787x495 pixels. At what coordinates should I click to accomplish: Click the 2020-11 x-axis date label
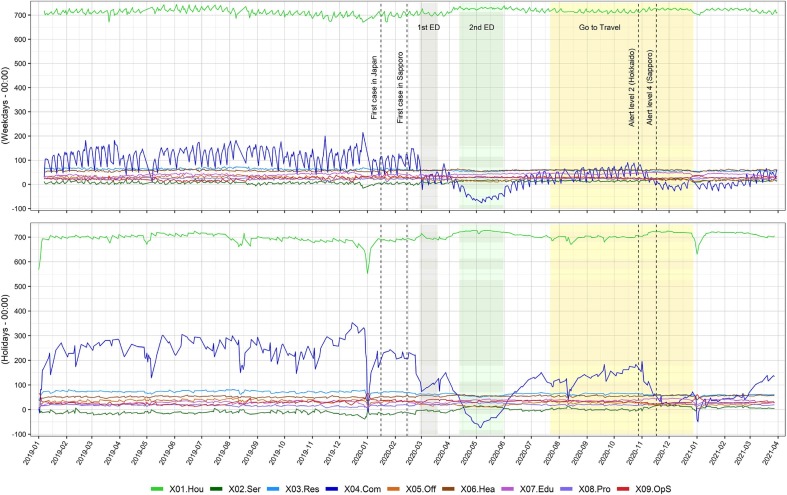[x=632, y=455]
